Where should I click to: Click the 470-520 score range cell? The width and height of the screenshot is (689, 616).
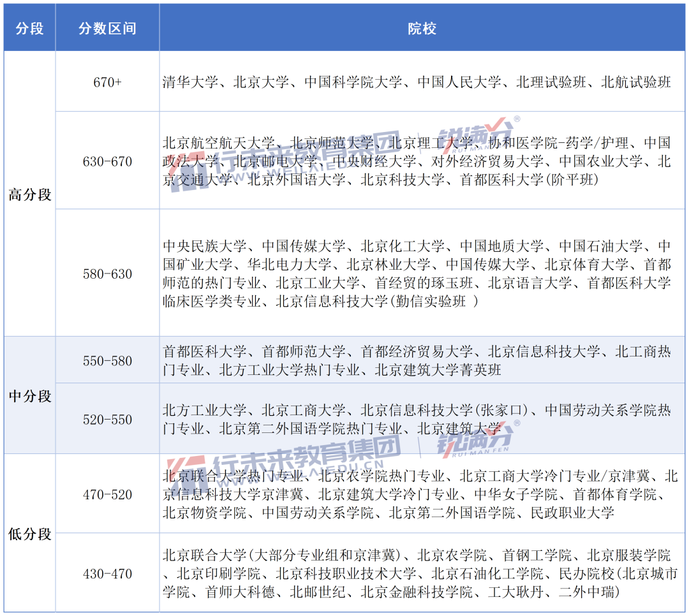[107, 493]
